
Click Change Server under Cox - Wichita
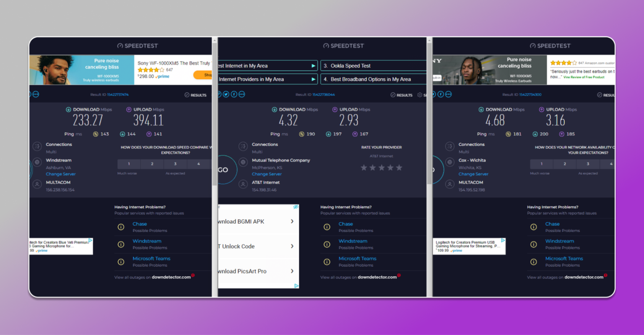(x=473, y=174)
